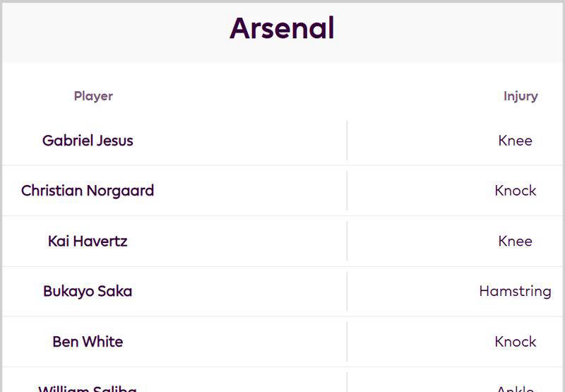Click the divider in Christian Norgaard row
The width and height of the screenshot is (565, 392).
tap(347, 191)
